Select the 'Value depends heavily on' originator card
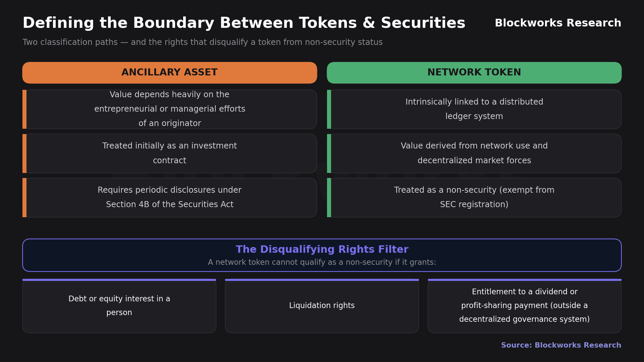Viewport: 644px width, 362px height. [x=170, y=109]
